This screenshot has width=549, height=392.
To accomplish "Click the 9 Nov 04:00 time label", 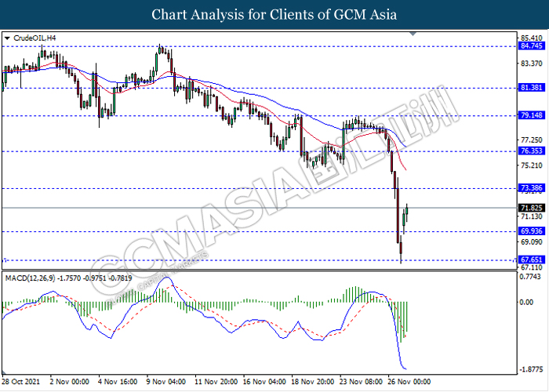I will [x=165, y=382].
